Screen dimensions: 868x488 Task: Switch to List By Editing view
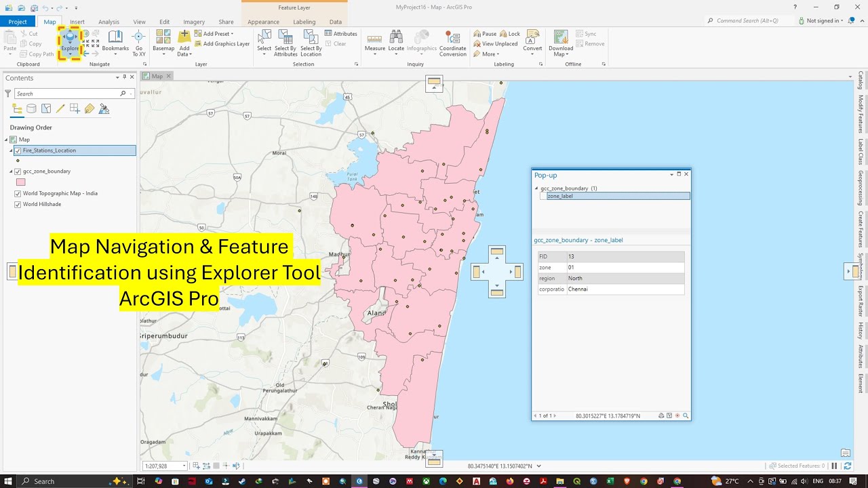(x=60, y=108)
